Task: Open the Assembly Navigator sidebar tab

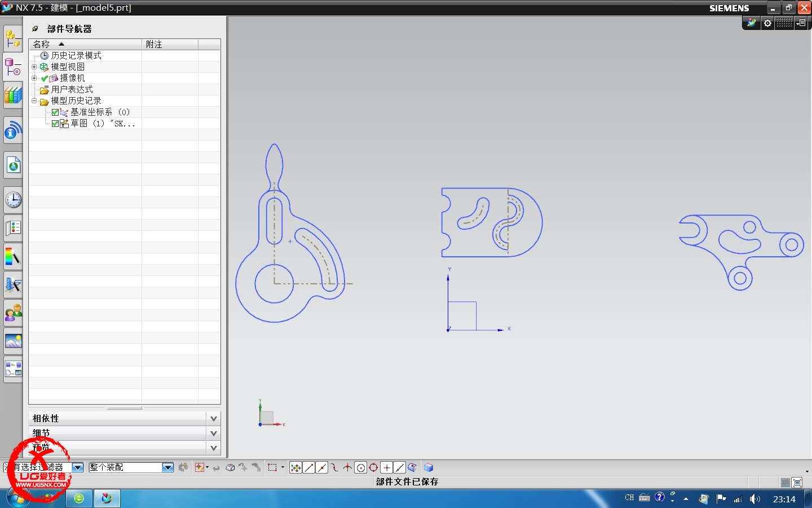Action: 12,39
